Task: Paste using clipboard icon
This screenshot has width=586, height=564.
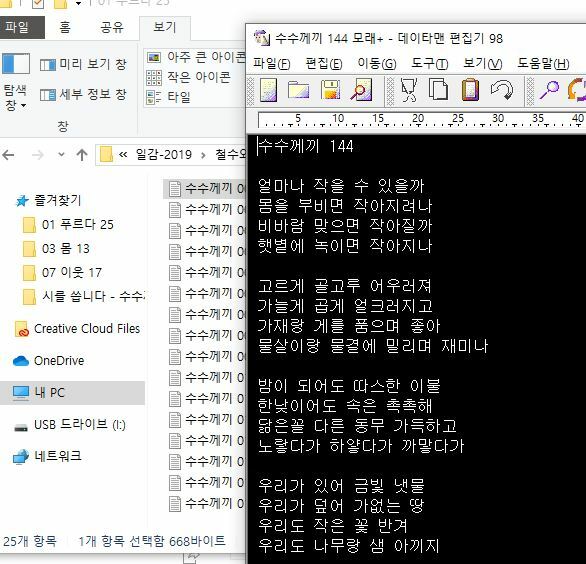Action: point(470,89)
